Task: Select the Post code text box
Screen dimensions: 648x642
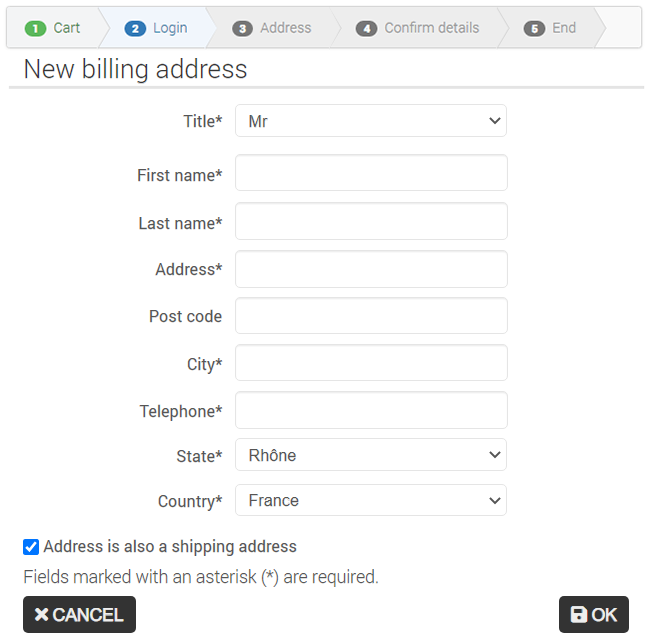Action: coord(371,316)
